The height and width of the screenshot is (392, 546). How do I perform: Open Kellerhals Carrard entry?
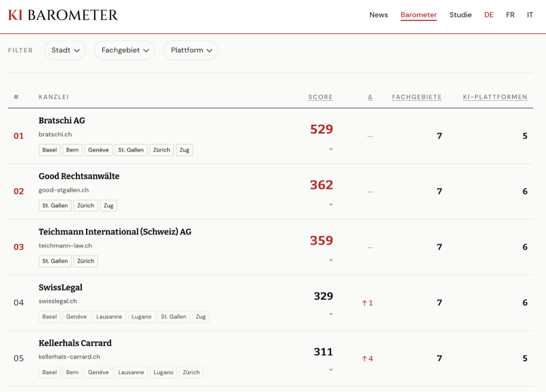click(75, 343)
